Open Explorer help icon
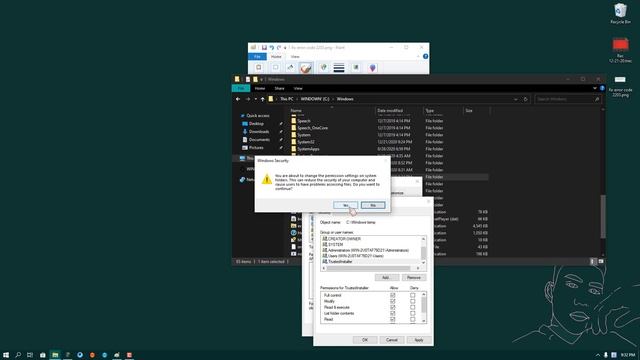 click(602, 88)
